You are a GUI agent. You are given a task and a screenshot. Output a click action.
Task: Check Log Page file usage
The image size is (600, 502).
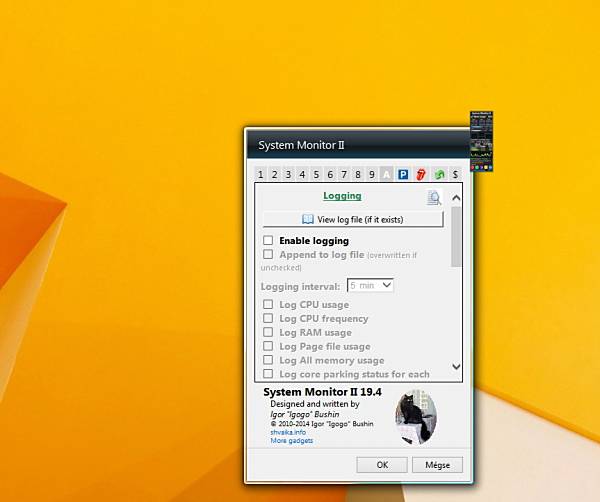[268, 346]
